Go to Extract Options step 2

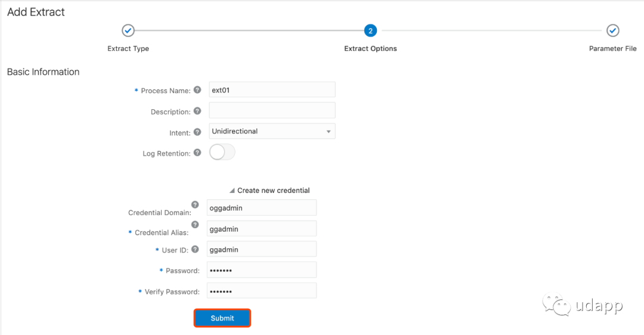pyautogui.click(x=370, y=30)
